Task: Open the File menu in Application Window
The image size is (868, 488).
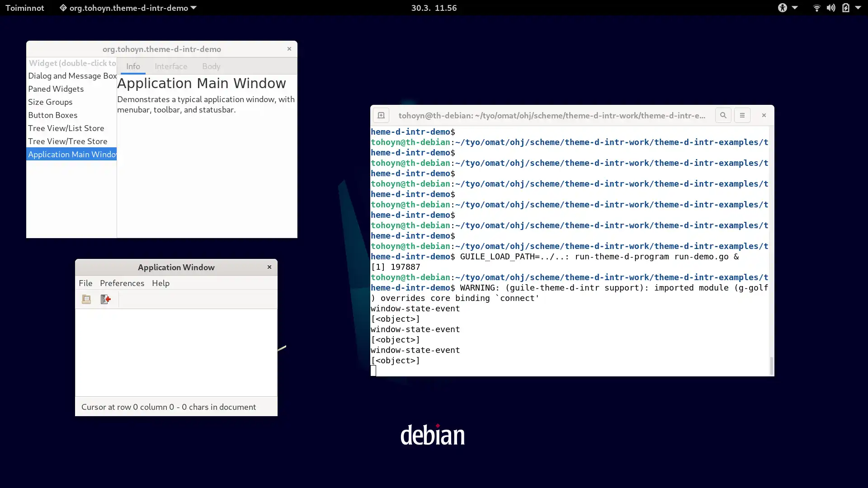Action: coord(85,282)
